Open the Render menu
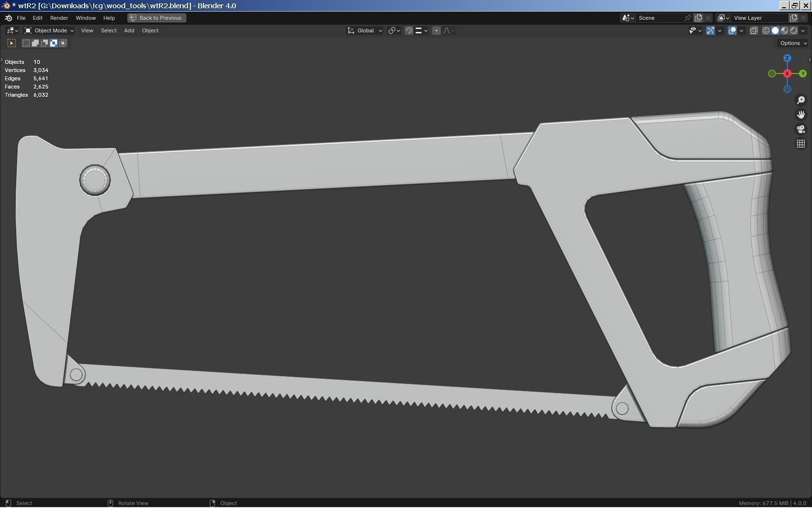Viewport: 812px width, 508px height. tap(59, 18)
